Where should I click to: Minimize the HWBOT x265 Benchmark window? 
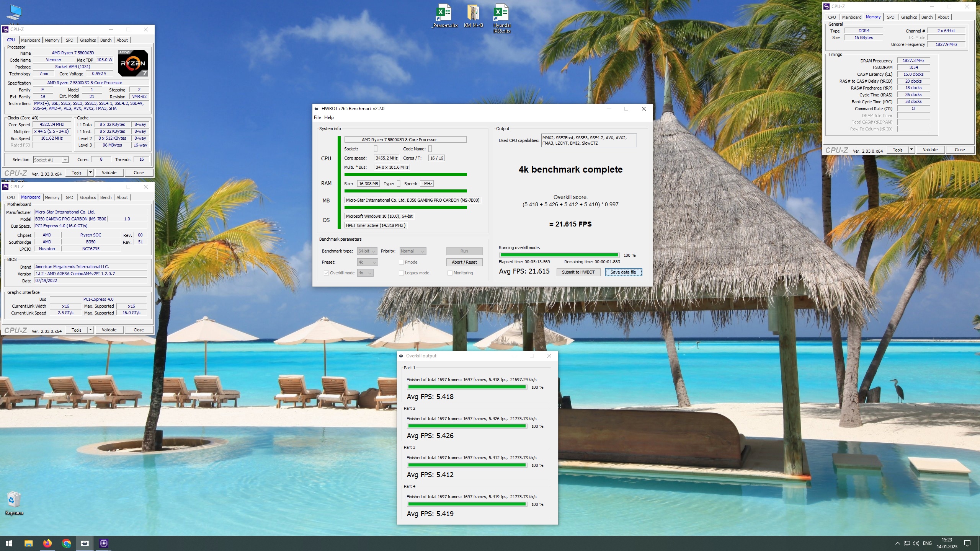coord(609,109)
